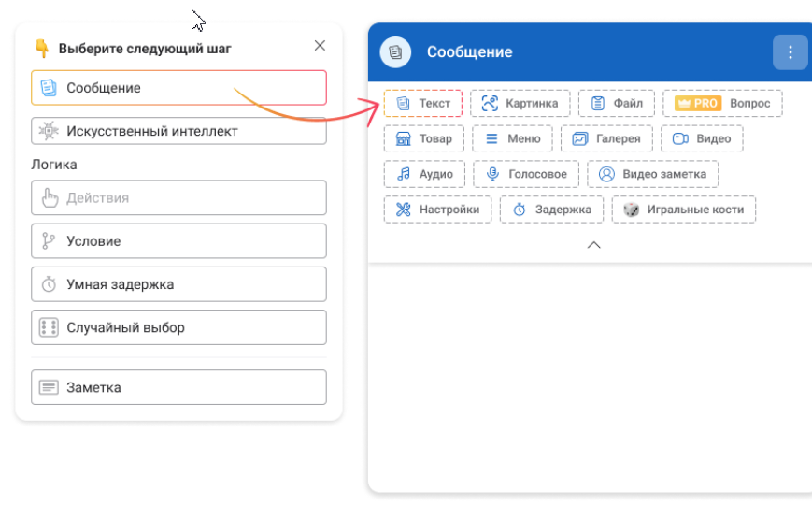Click the branch icon next to Условие
The height and width of the screenshot is (506, 812).
click(49, 240)
